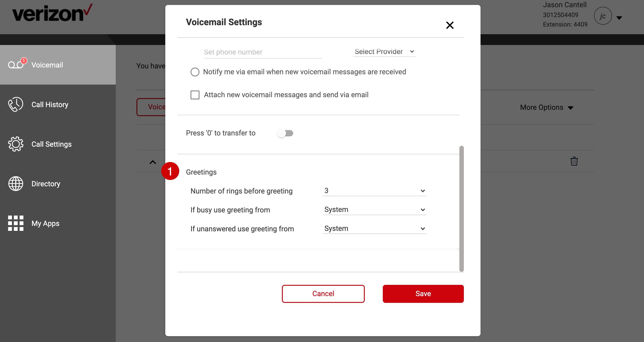The width and height of the screenshot is (644, 342).
Task: Open If busy use greeting dropdown
Action: pyautogui.click(x=374, y=210)
